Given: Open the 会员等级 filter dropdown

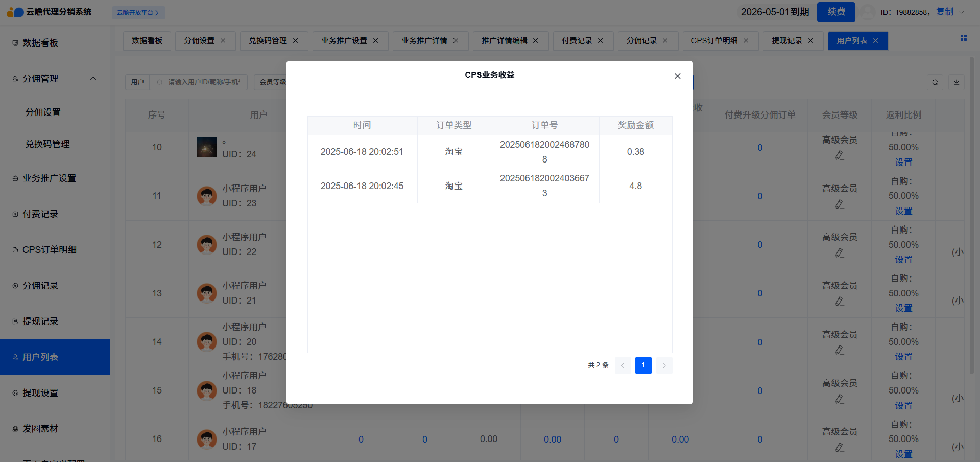Looking at the screenshot, I should pyautogui.click(x=272, y=82).
